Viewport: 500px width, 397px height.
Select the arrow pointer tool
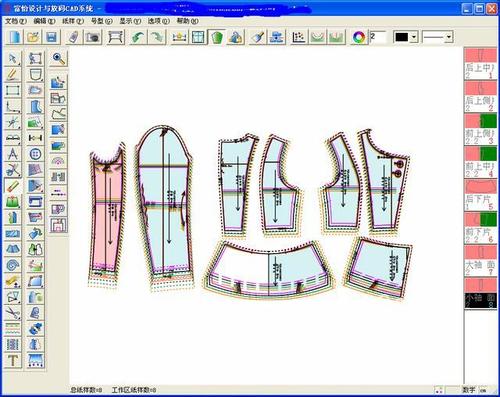(x=13, y=59)
